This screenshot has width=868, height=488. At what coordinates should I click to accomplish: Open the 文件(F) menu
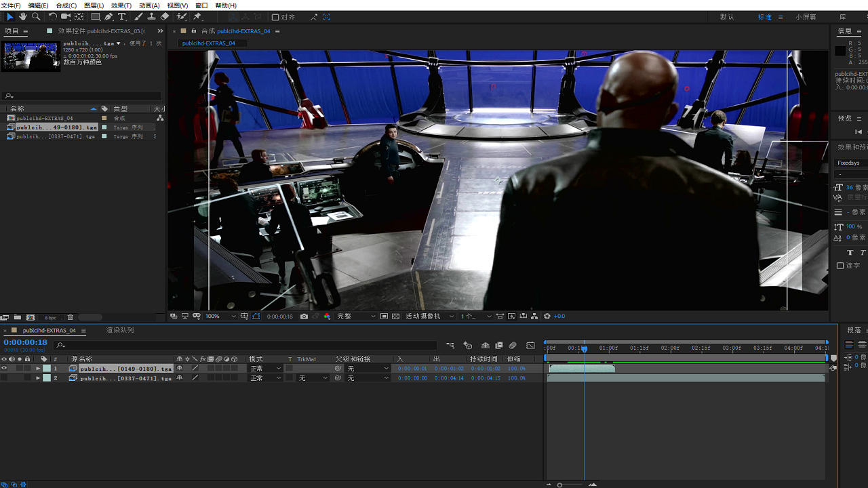(x=11, y=5)
